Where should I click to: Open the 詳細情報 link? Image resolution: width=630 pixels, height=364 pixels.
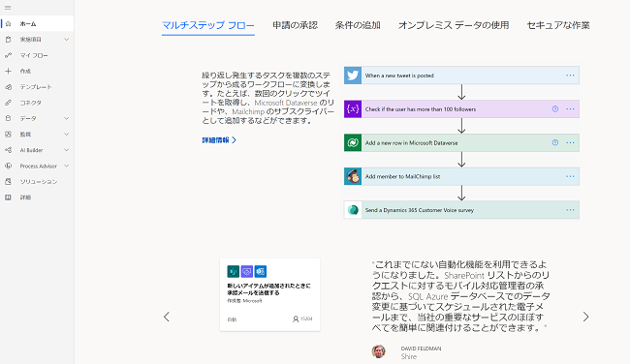click(219, 140)
